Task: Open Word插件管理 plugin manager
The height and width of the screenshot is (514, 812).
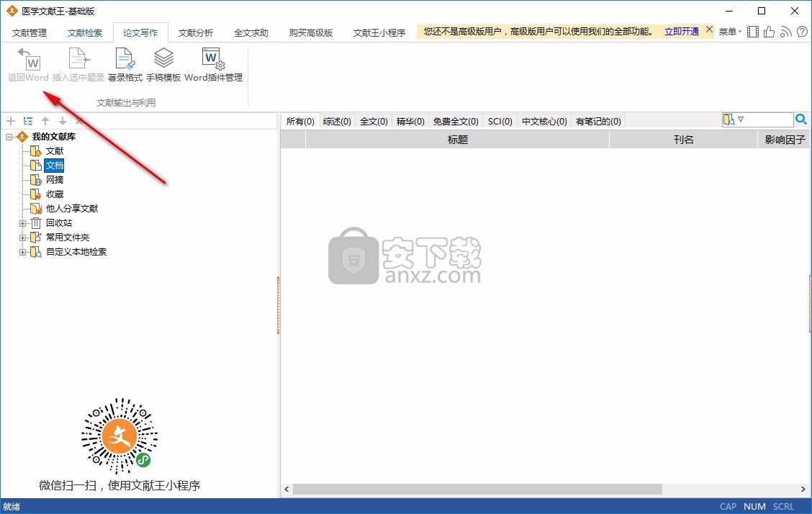Action: click(213, 66)
